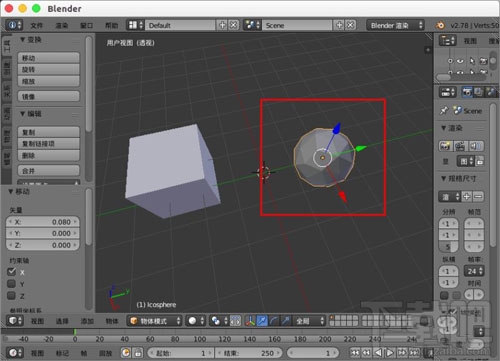The image size is (500, 361).
Task: Select the Render camera tab in Properties
Action: pyautogui.click(x=467, y=92)
